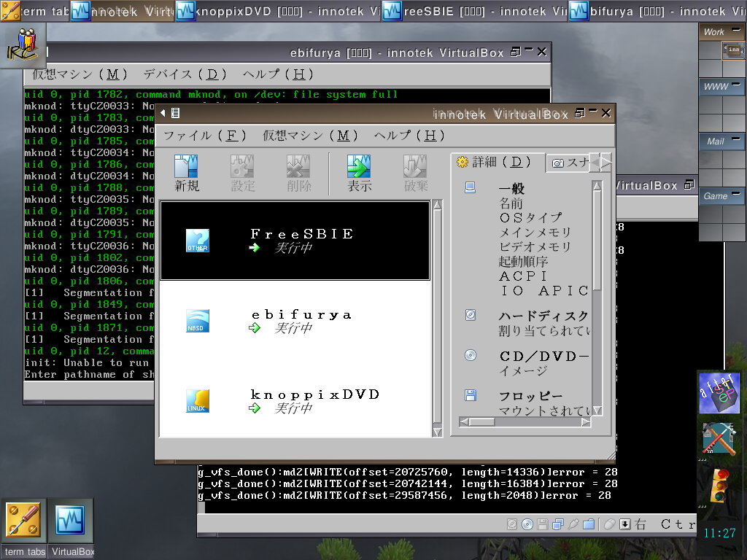Image resolution: width=747 pixels, height=560 pixels.
Task: Click the NBSD icon beside ebifurya
Action: (x=198, y=321)
